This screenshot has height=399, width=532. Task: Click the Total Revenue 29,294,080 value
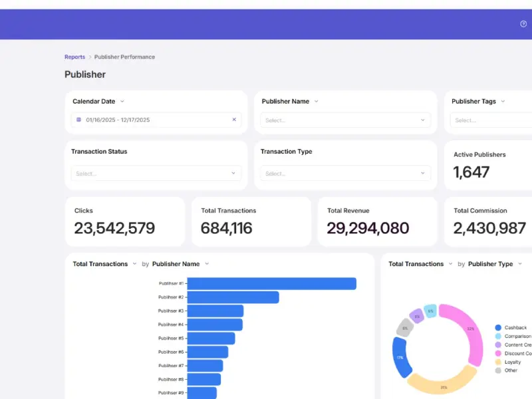368,228
